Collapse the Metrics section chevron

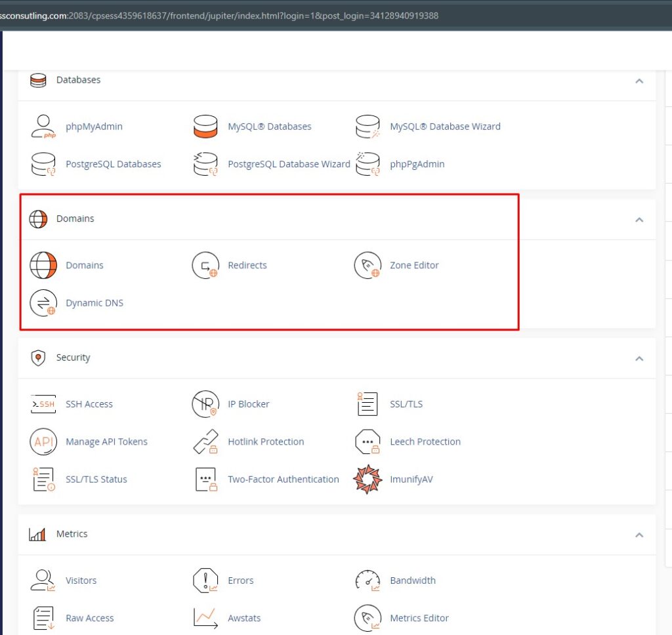[x=639, y=535]
